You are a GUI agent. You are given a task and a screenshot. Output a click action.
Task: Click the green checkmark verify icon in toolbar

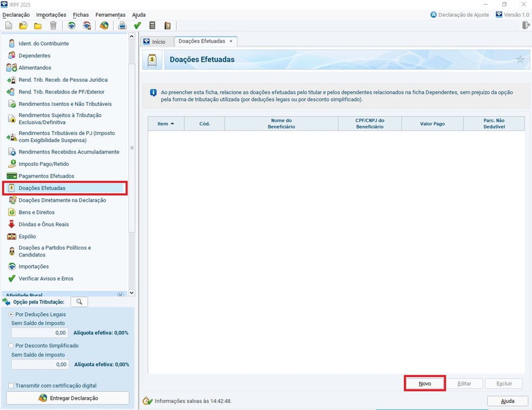click(137, 25)
